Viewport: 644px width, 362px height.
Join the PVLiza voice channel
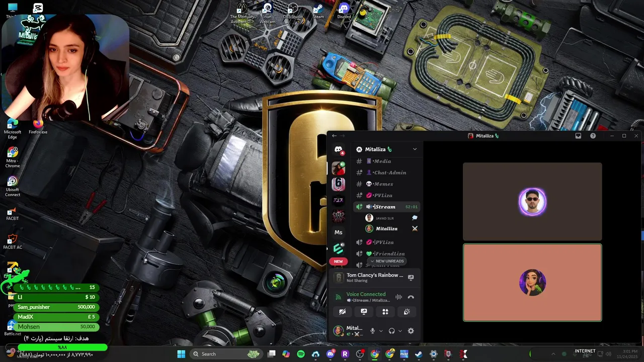387,242
